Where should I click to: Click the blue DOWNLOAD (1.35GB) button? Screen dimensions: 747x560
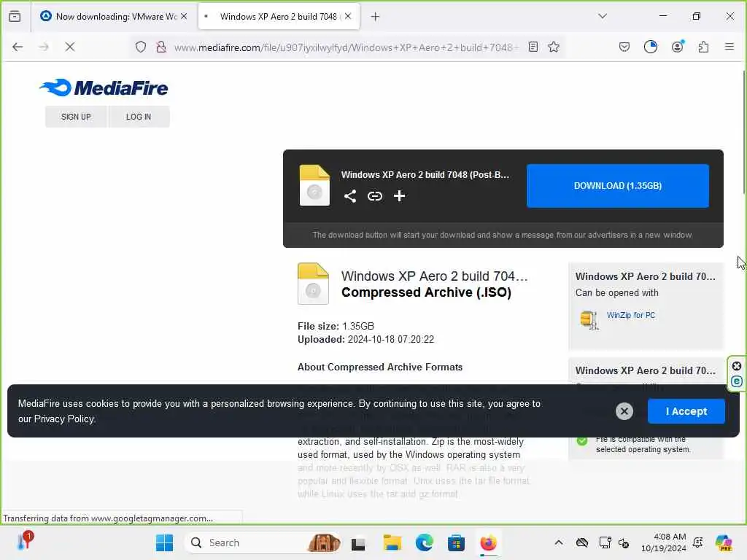(617, 186)
